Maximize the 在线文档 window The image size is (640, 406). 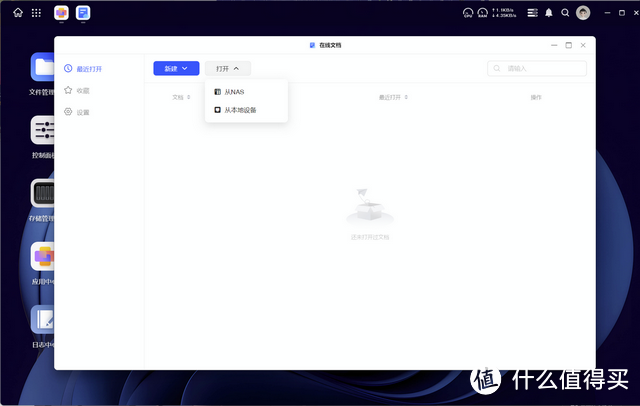[x=569, y=45]
